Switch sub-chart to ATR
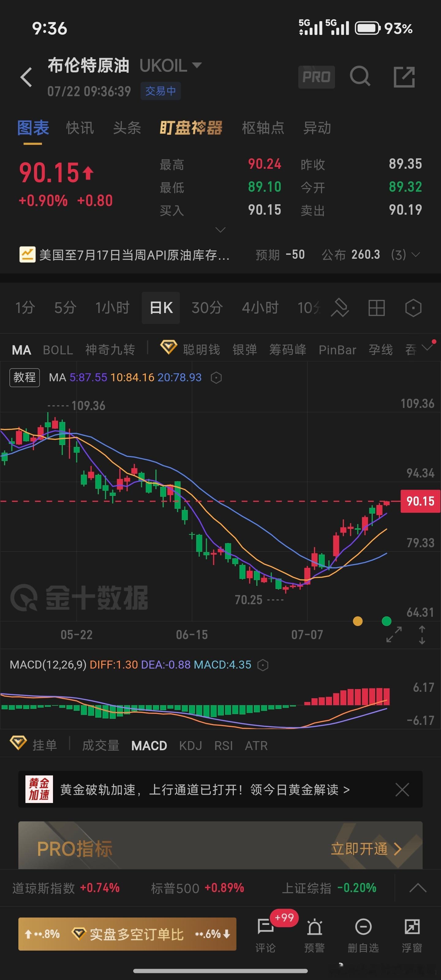The height and width of the screenshot is (980, 441). pos(256,746)
